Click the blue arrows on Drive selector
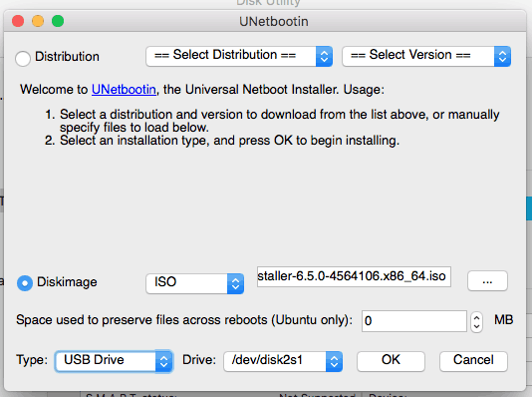Viewport: 532px width, 397px height. (x=334, y=361)
